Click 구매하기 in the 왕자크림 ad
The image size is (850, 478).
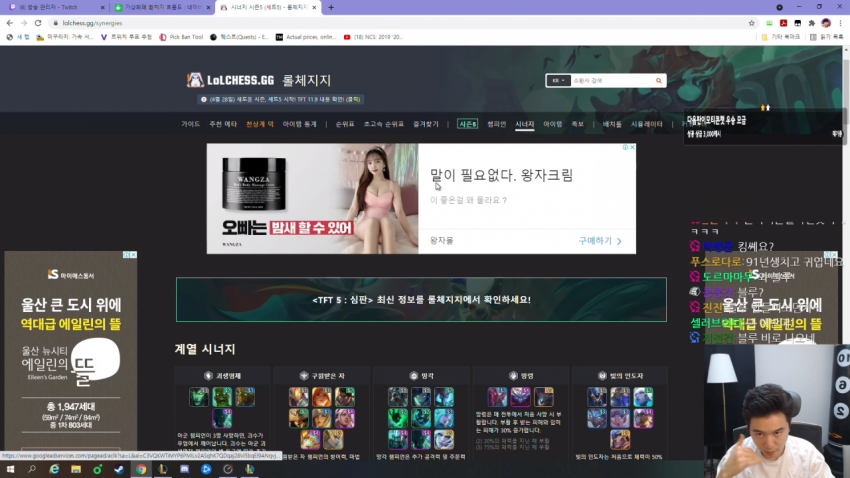600,241
